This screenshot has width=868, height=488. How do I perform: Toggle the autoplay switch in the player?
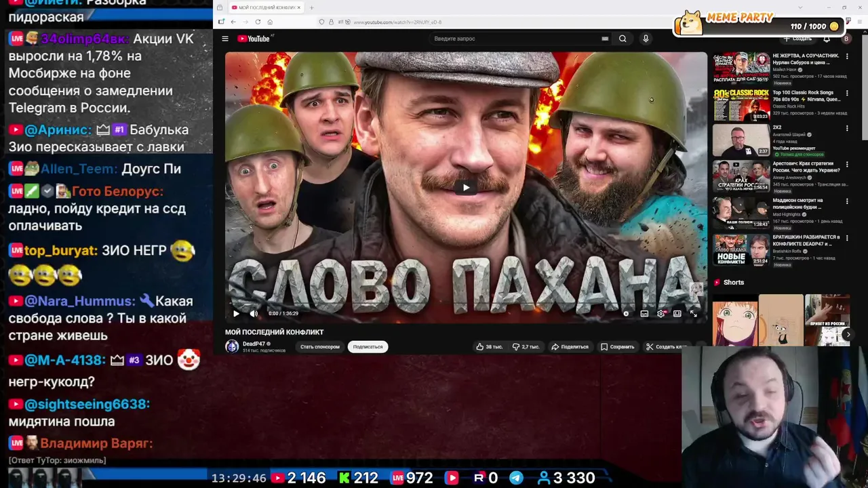(x=626, y=313)
